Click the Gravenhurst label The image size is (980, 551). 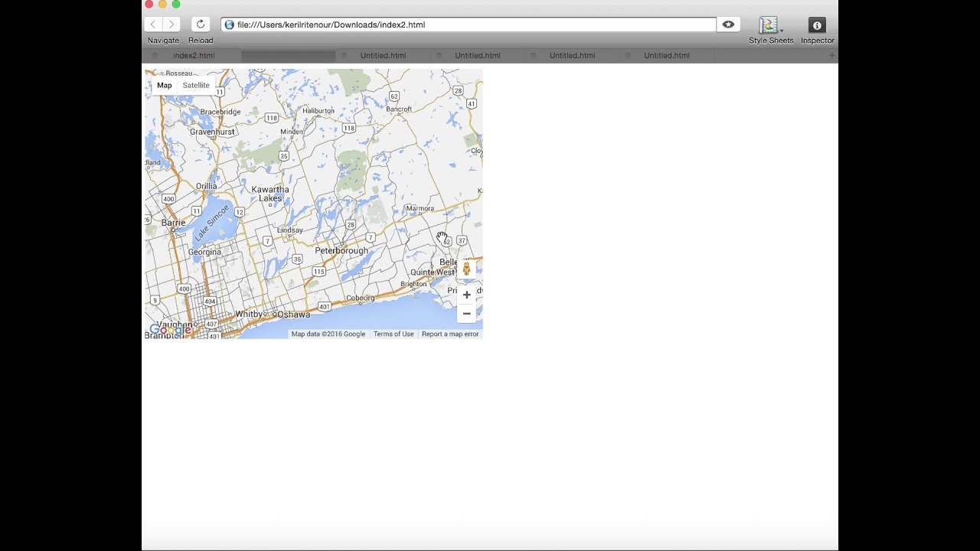[x=212, y=132]
